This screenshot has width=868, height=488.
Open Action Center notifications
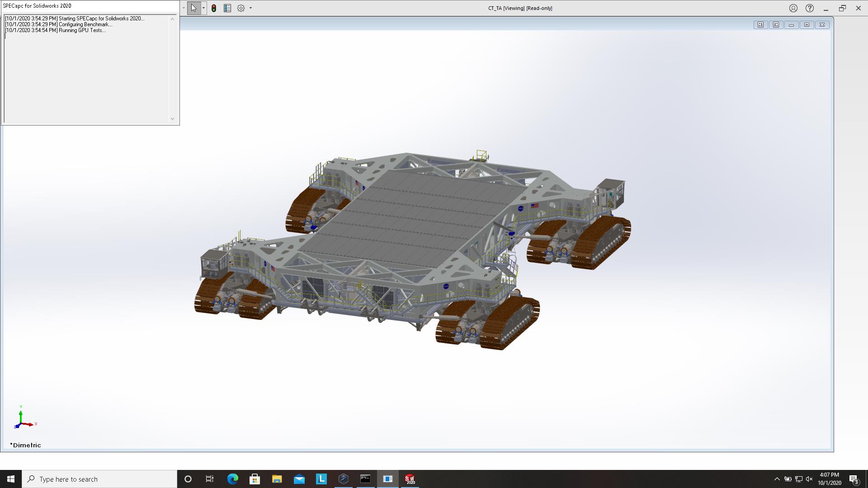point(854,479)
